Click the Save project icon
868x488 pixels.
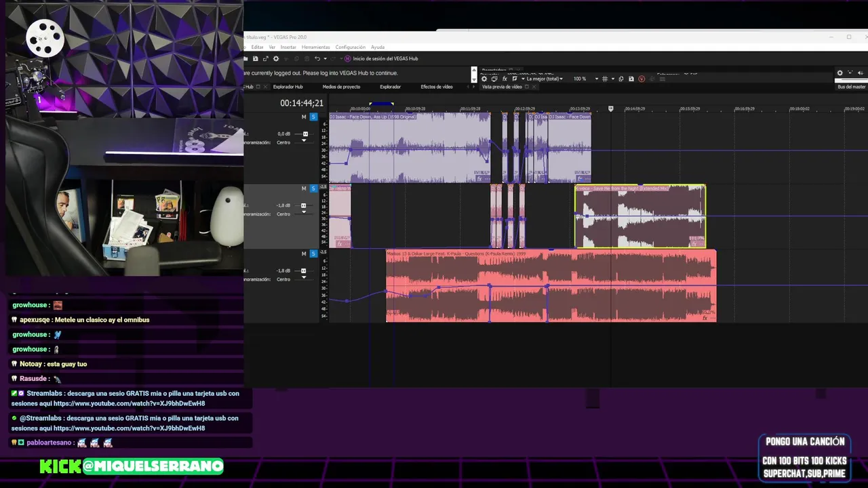pos(256,59)
